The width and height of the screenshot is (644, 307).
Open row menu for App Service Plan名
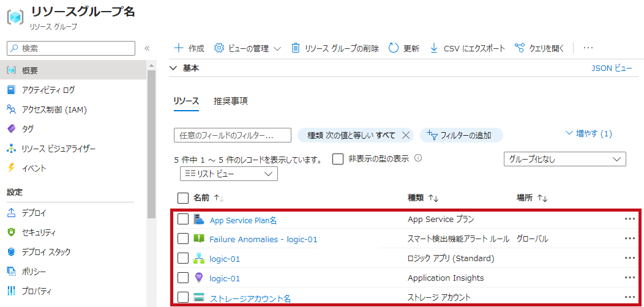tap(630, 219)
